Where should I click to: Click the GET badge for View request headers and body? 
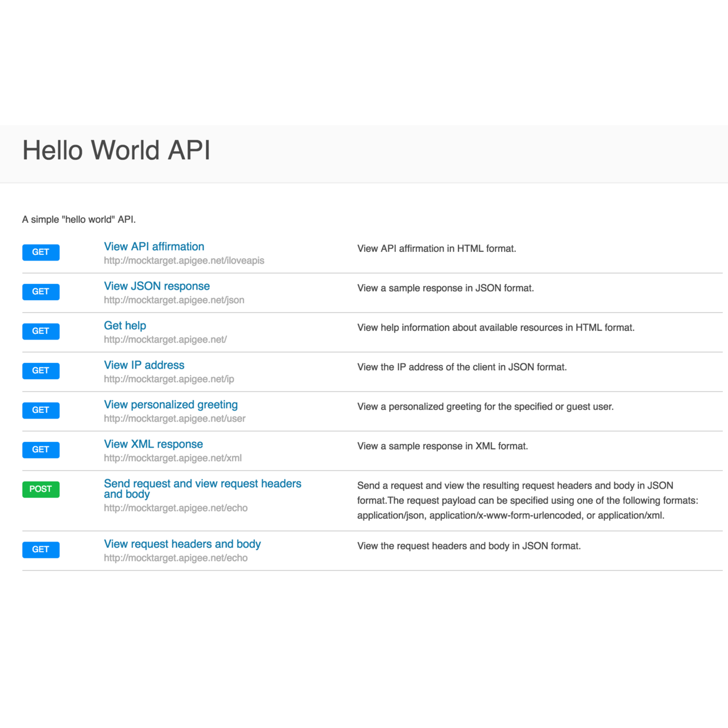click(40, 549)
